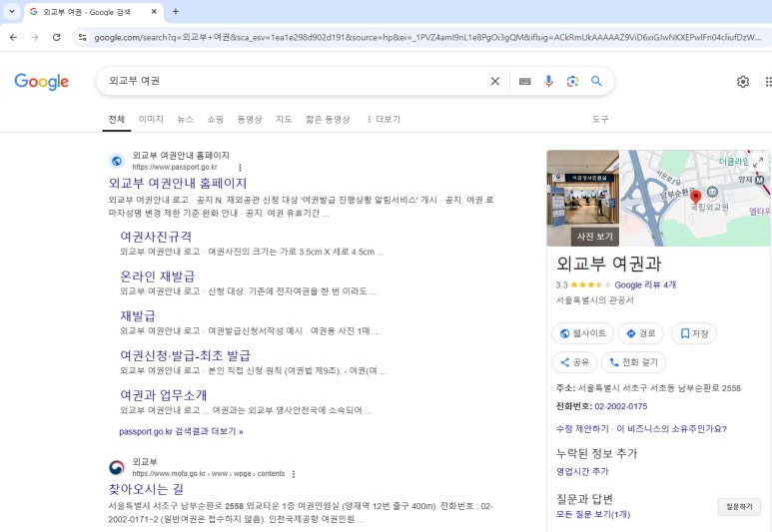Save the place with 저장 button
The image size is (772, 532).
pos(694,333)
